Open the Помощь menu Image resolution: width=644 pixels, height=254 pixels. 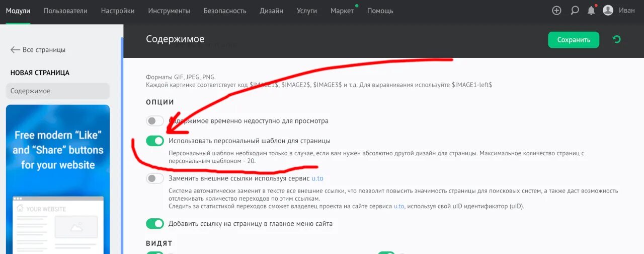tap(380, 11)
